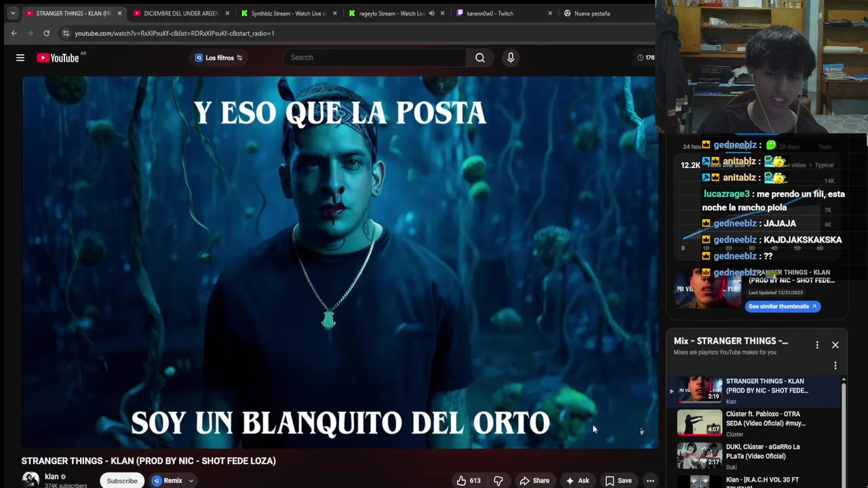
Task: Click the Ask button
Action: [x=577, y=481]
